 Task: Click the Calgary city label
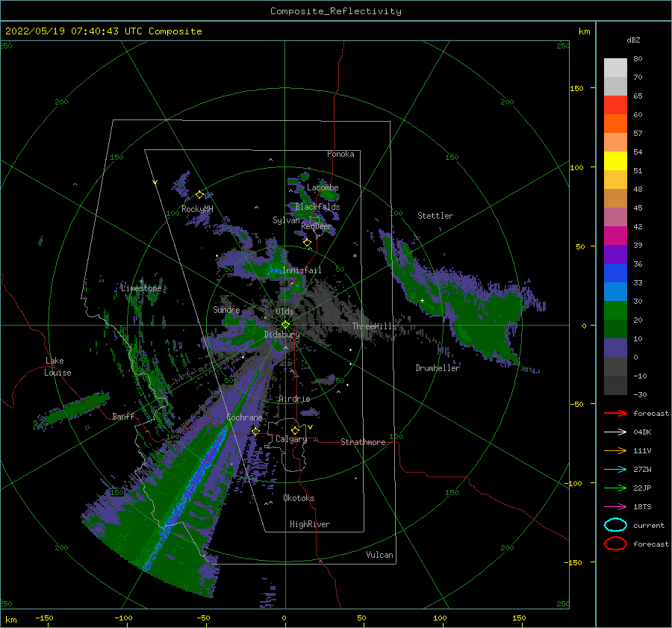tap(291, 439)
